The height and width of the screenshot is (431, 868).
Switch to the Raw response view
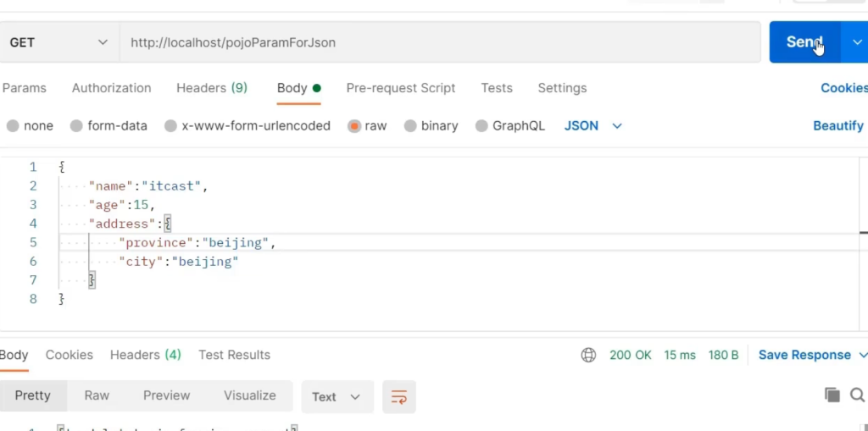(97, 395)
